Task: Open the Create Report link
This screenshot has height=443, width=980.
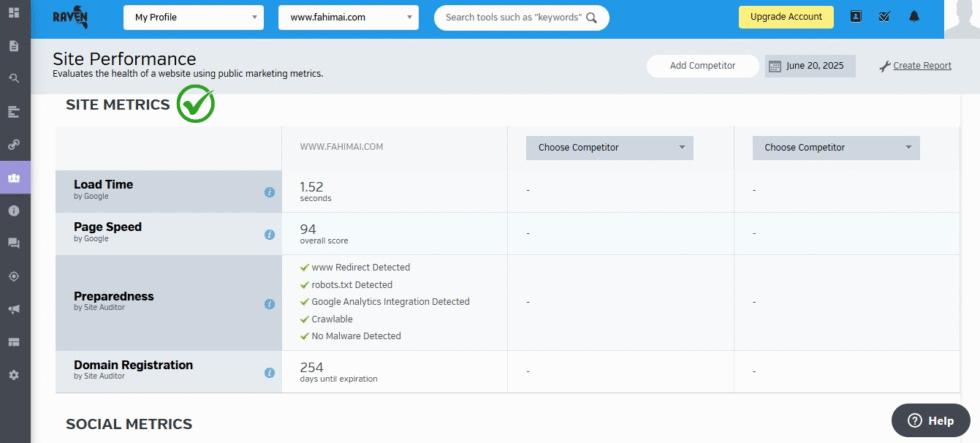Action: [x=921, y=66]
